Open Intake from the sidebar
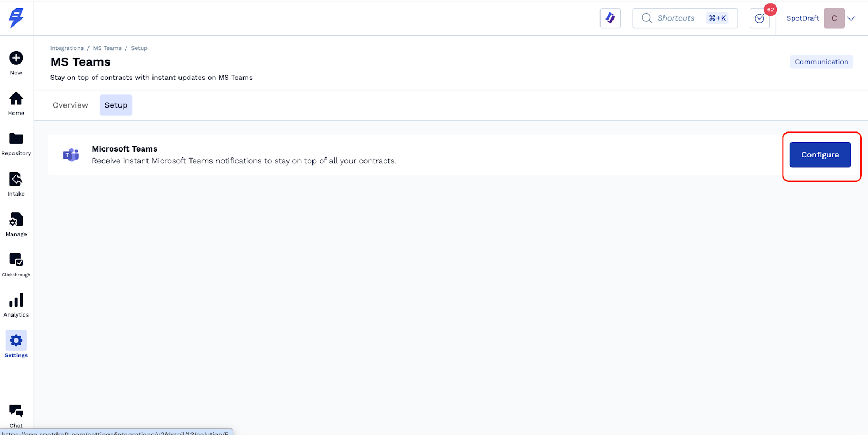 (16, 179)
